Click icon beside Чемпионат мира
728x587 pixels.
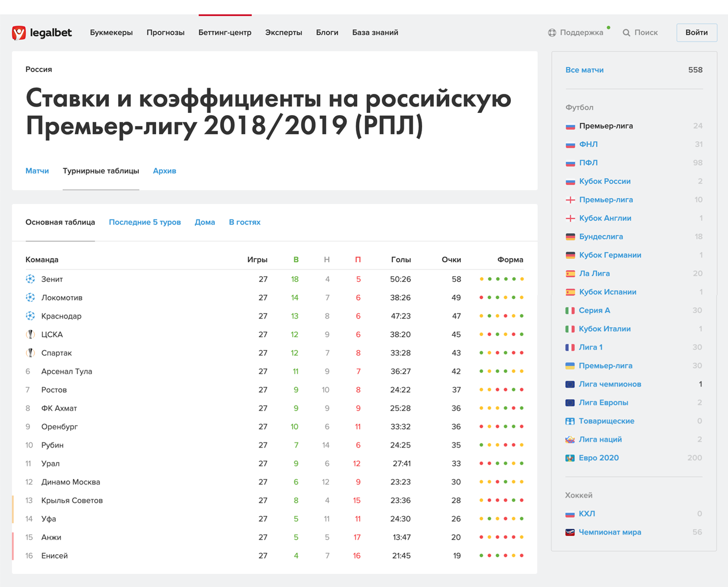(570, 532)
